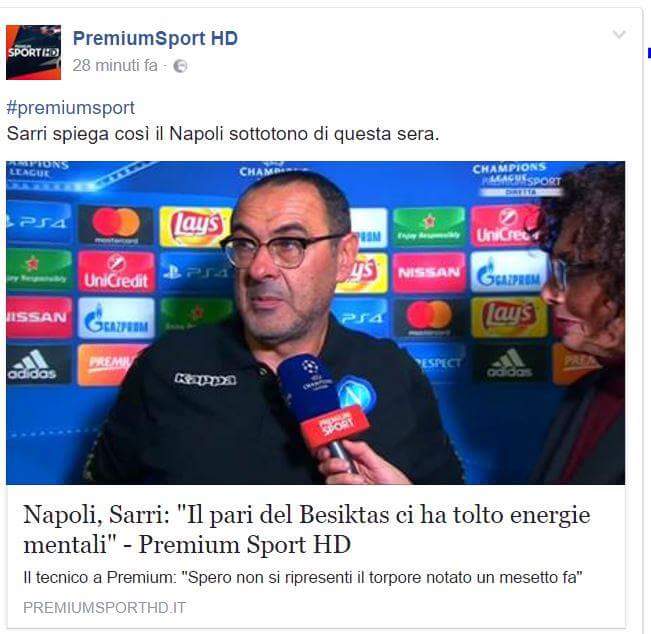This screenshot has width=651, height=634.
Task: Click the Kappa logo on the shirt
Action: click(206, 379)
